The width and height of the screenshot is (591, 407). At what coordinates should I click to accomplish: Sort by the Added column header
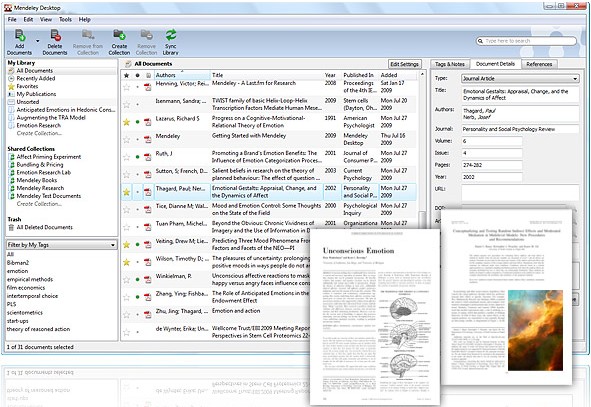(398, 75)
